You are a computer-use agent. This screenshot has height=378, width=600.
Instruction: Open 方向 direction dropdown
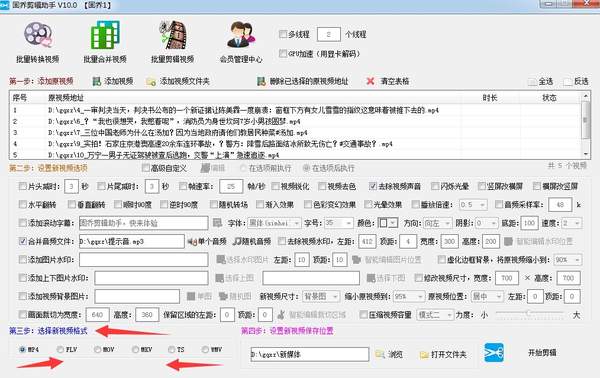pyautogui.click(x=437, y=223)
